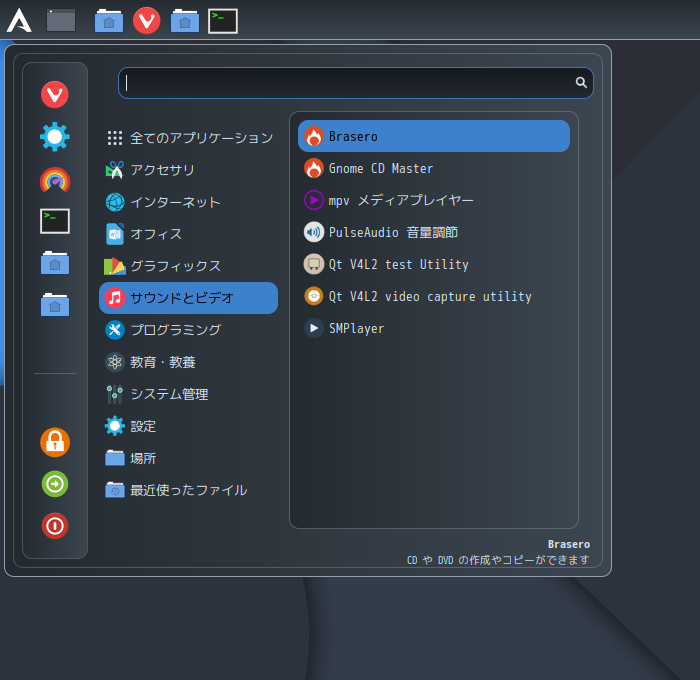Open settings gear in favorites sidebar
The width and height of the screenshot is (700, 680).
pyautogui.click(x=55, y=137)
